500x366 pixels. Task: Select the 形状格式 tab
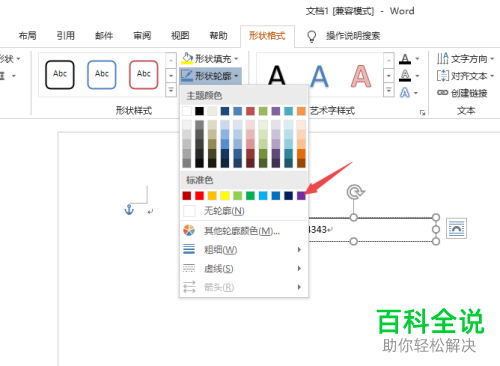(267, 36)
